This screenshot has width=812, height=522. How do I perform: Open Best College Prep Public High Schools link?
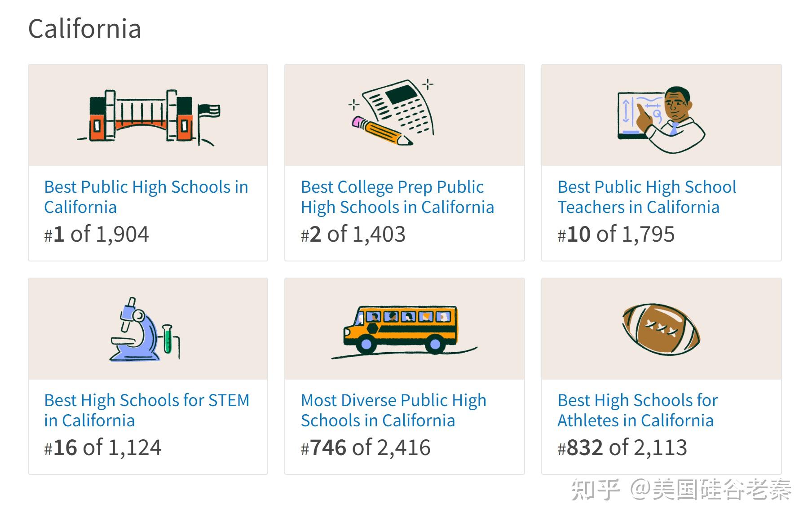point(397,197)
